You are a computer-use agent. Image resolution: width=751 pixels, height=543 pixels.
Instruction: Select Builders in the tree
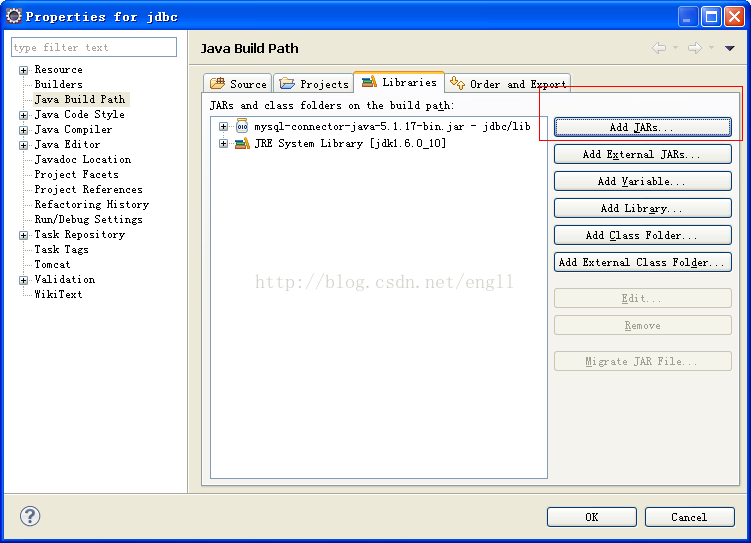point(58,84)
